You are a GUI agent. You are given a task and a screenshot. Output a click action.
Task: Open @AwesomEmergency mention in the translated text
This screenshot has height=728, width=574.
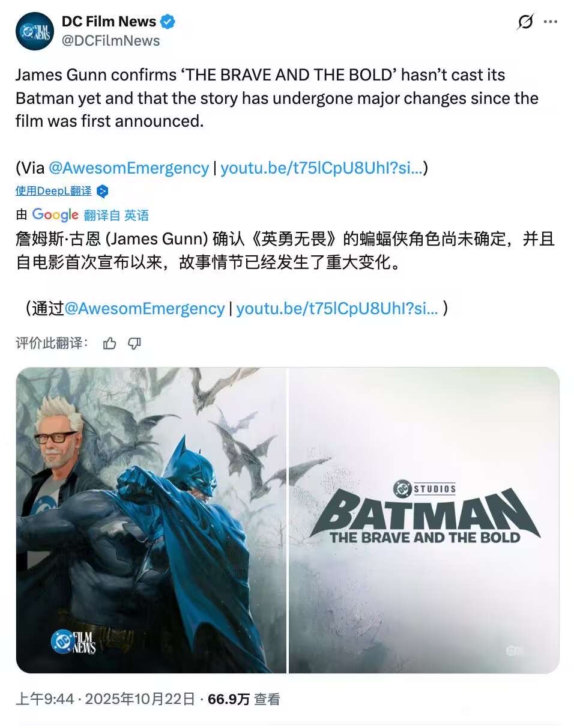click(144, 308)
